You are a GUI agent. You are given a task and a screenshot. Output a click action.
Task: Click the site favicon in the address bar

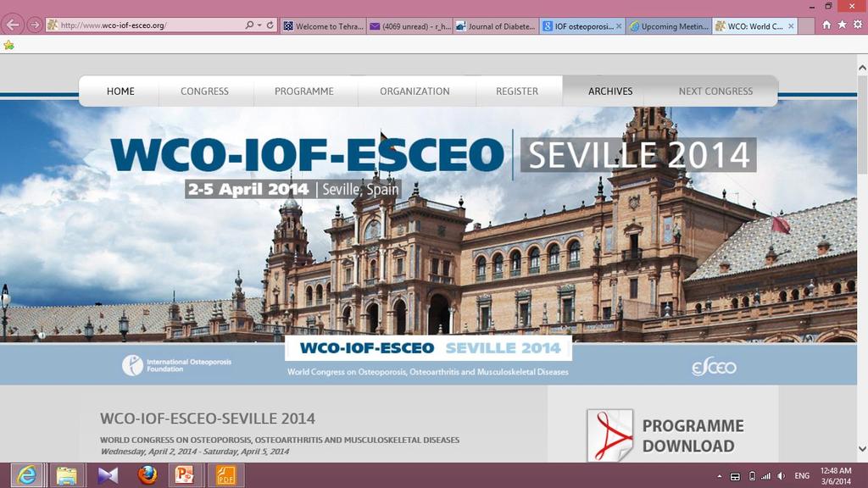coord(53,25)
